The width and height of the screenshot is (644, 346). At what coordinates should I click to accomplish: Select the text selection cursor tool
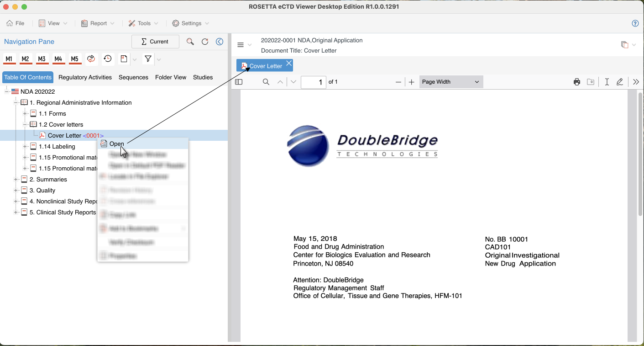(607, 82)
